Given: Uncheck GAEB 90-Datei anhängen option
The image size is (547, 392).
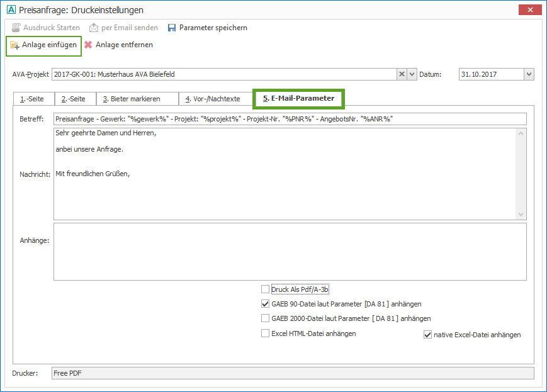Looking at the screenshot, I should click(265, 304).
